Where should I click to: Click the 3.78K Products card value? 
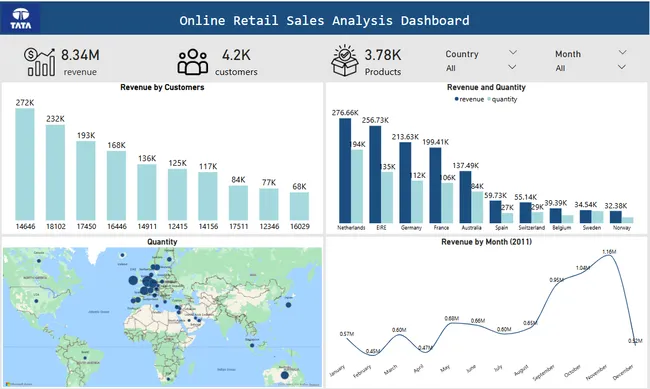pos(383,55)
